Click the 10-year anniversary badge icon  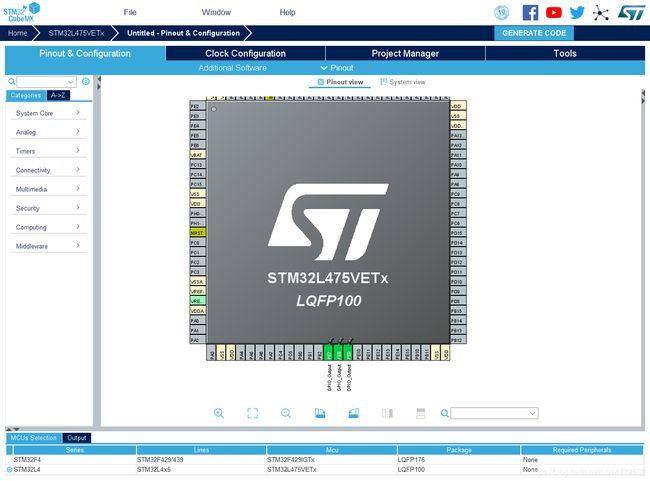pos(502,12)
